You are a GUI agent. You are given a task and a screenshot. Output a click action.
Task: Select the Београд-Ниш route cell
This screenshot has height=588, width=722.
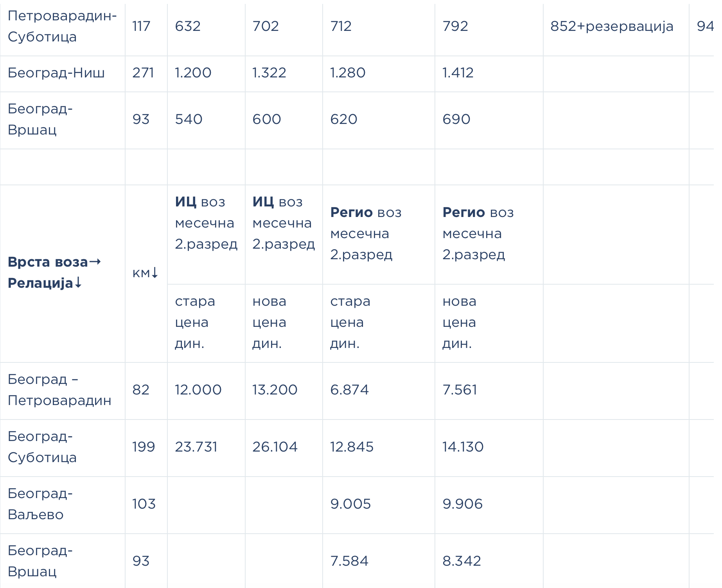[63, 73]
